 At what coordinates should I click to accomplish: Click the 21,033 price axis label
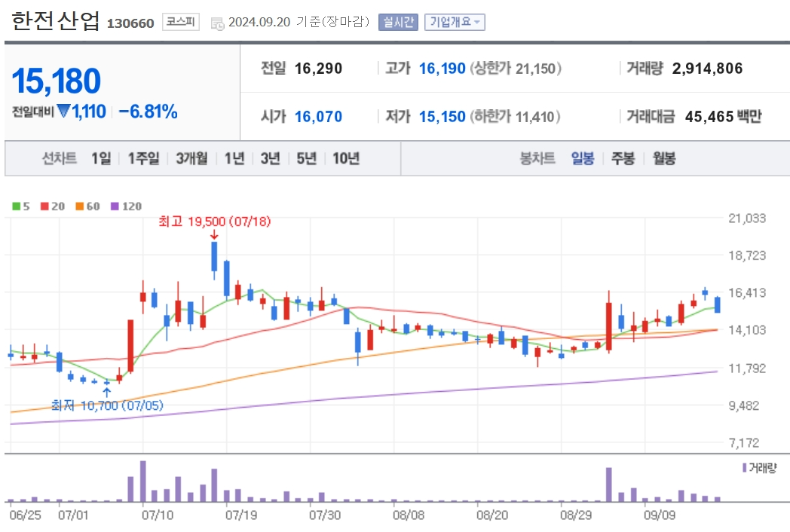(747, 219)
